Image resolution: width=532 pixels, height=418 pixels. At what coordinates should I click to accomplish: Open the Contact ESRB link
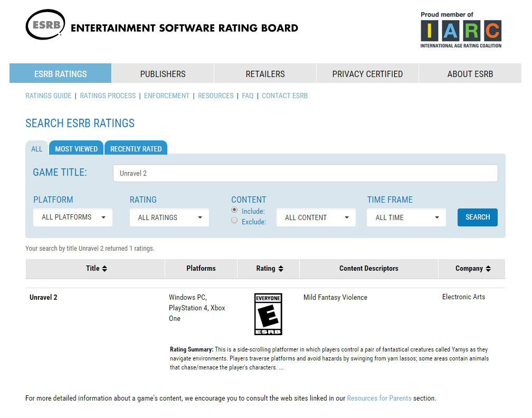point(284,96)
